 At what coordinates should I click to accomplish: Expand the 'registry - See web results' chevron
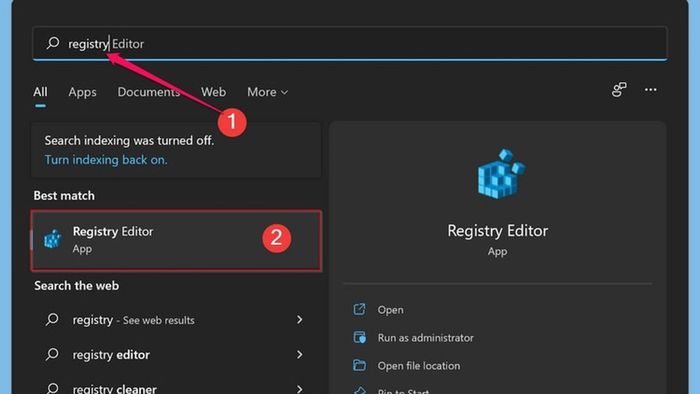[300, 319]
